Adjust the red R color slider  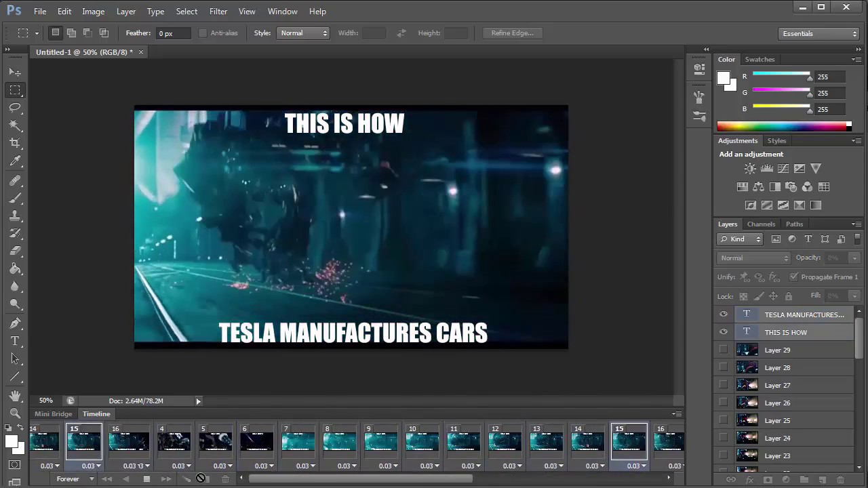point(781,76)
